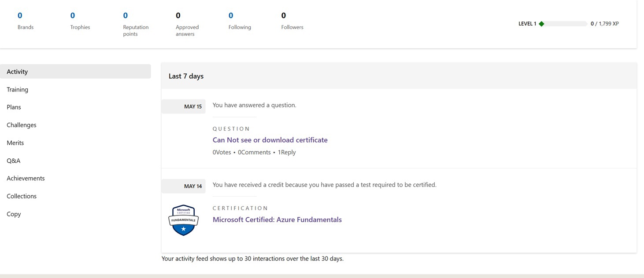Click the '0 / 1,799 XP' text
This screenshot has height=278, width=644.
(x=604, y=24)
